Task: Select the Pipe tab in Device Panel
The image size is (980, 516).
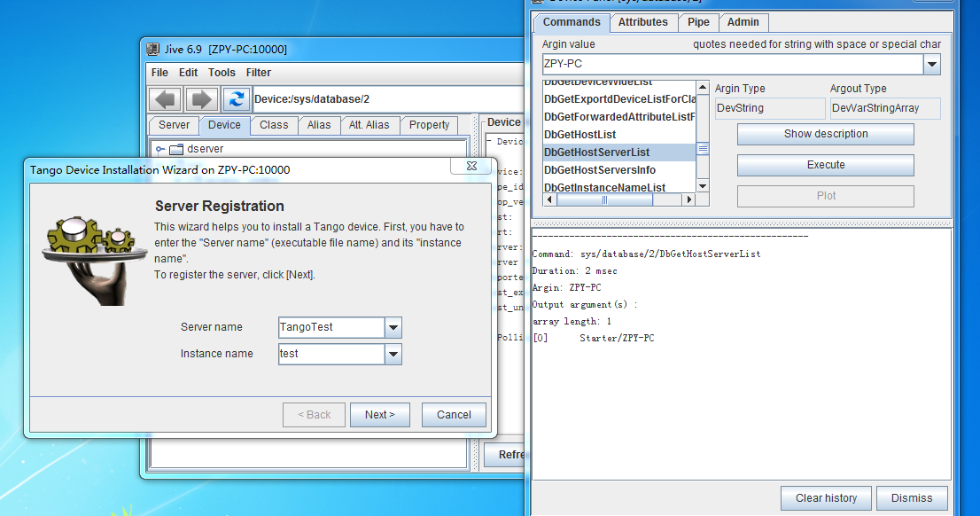Action: 698,22
